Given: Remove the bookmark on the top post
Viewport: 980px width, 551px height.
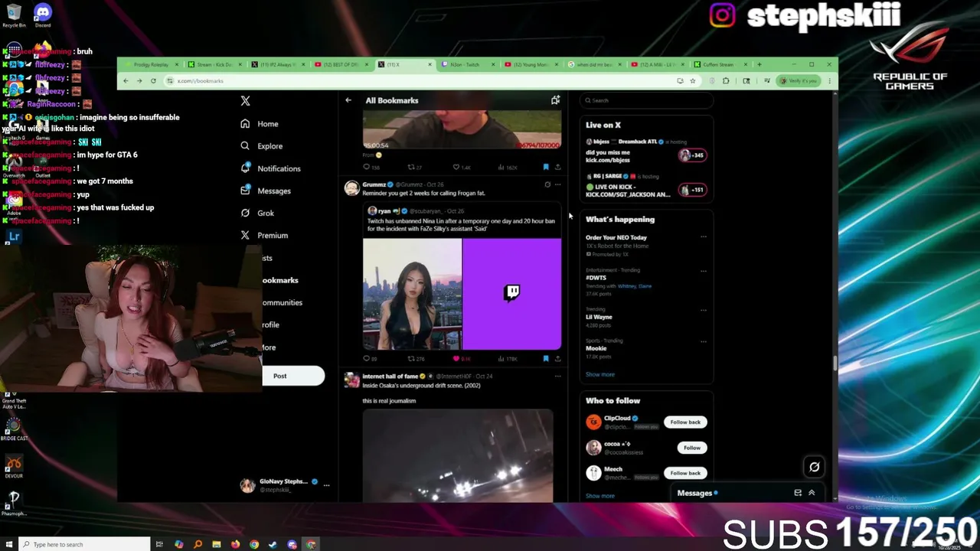Looking at the screenshot, I should click(546, 167).
